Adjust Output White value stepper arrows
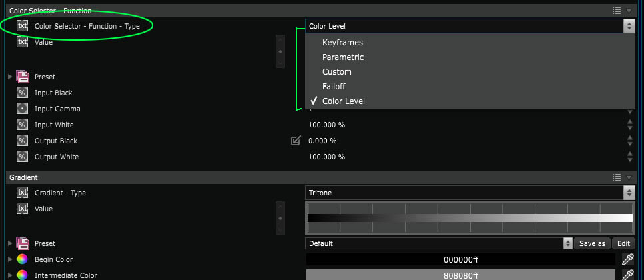The image size is (644, 280). click(x=629, y=157)
